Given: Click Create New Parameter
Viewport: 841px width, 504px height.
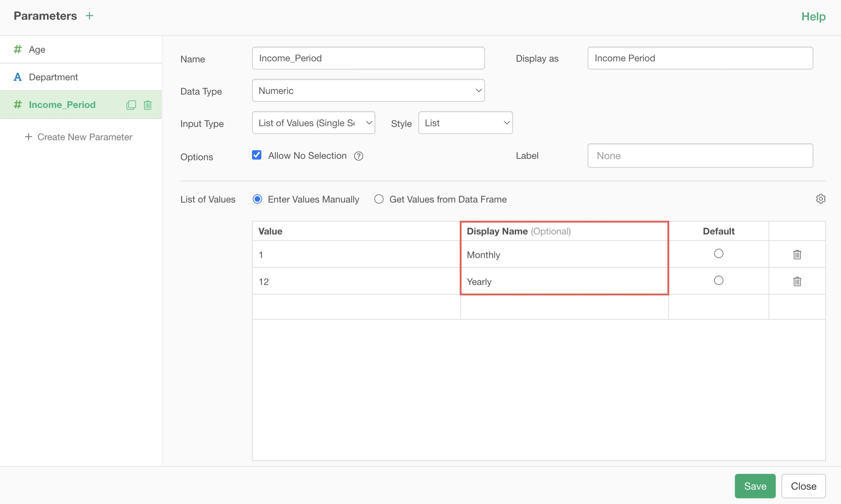Looking at the screenshot, I should (x=78, y=137).
